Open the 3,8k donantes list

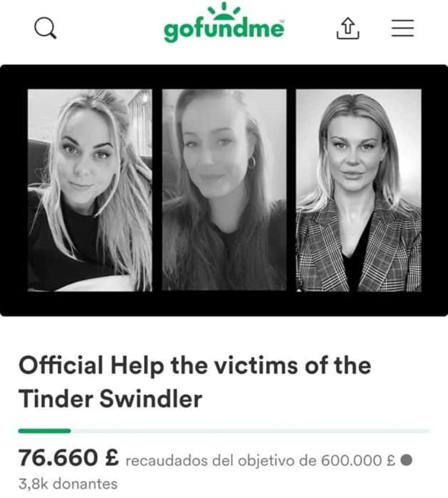(x=68, y=483)
